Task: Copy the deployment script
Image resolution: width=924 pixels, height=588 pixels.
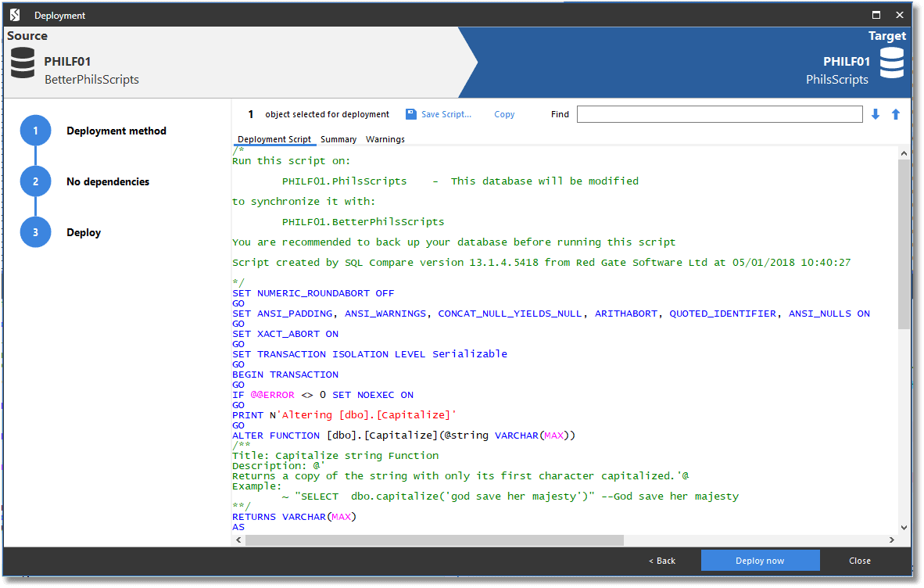Action: [504, 114]
